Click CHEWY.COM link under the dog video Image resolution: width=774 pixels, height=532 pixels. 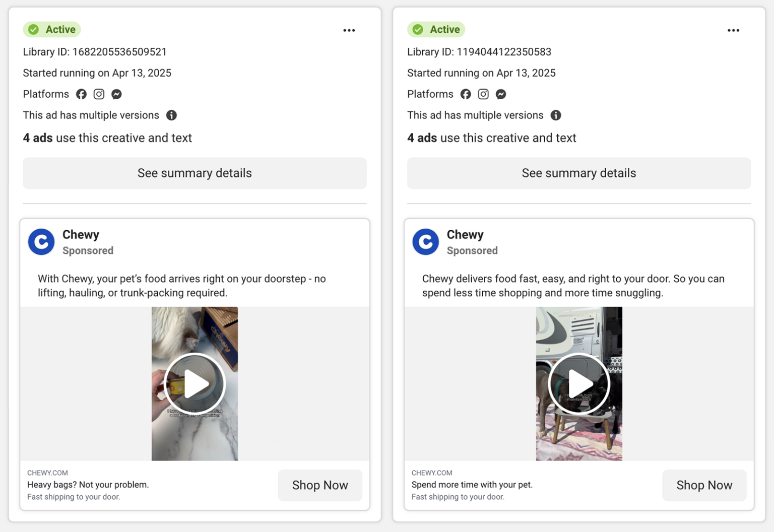(432, 473)
